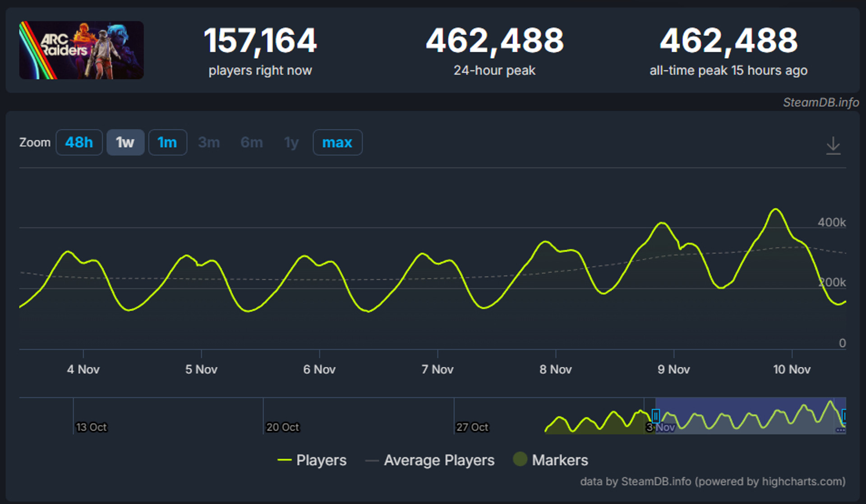Click the left navigator range handle
Screen dimensions: 866x504
pos(656,416)
